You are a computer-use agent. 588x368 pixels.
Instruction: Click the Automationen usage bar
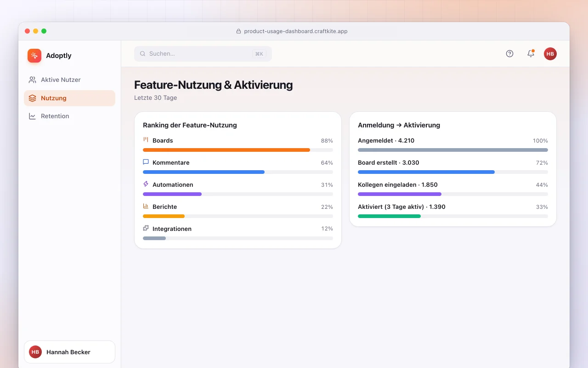238,194
